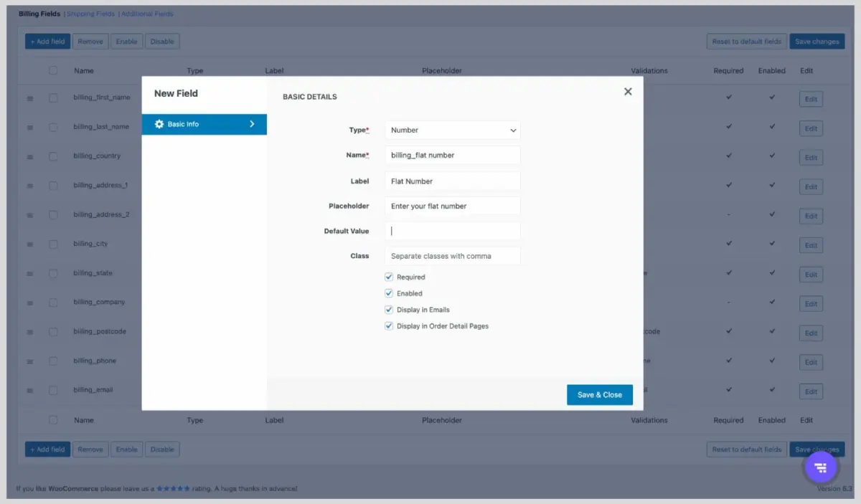Open the Type dropdown showing Number
This screenshot has height=504, width=861.
pyautogui.click(x=453, y=130)
